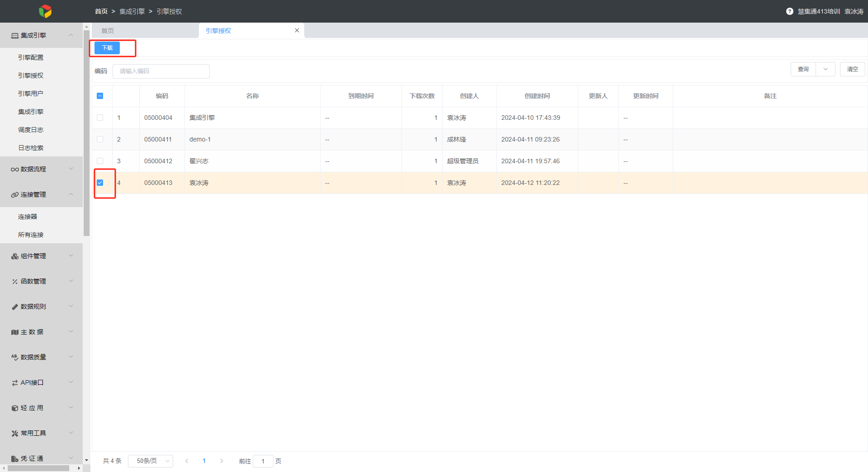This screenshot has height=472, width=868.
Task: Click the 集成引擎 sidebar menu icon
Action: [x=15, y=35]
